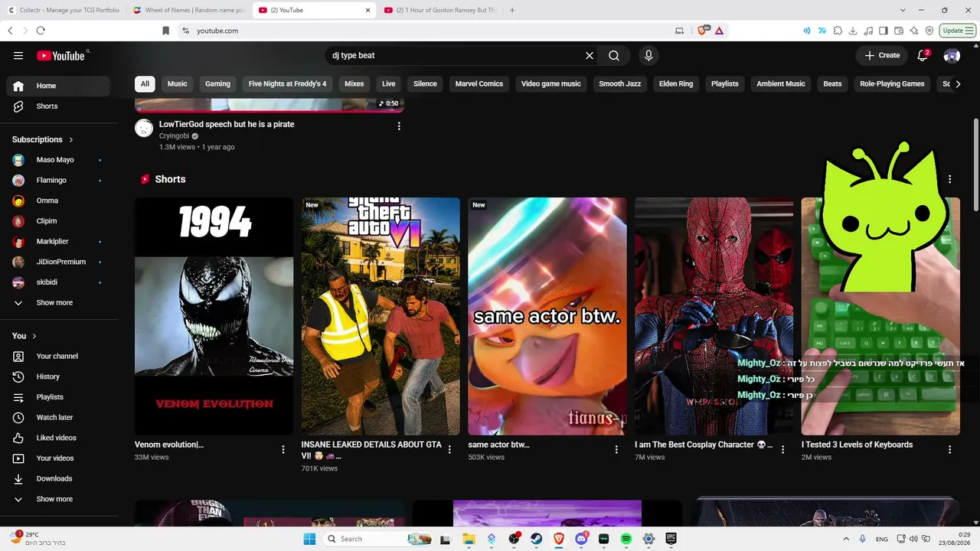
Task: Switch to the Wheel of Names tab
Action: click(x=188, y=10)
